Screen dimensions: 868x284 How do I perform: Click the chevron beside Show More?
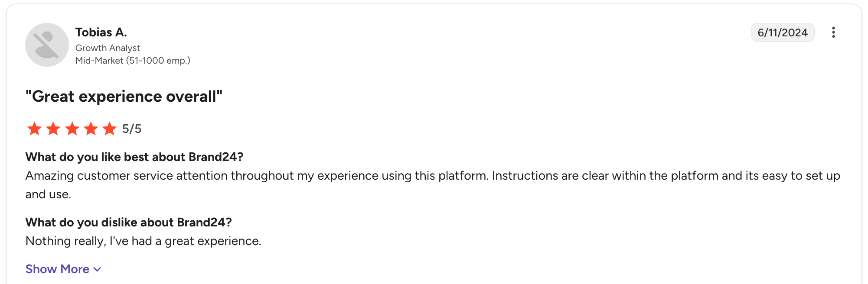(98, 269)
